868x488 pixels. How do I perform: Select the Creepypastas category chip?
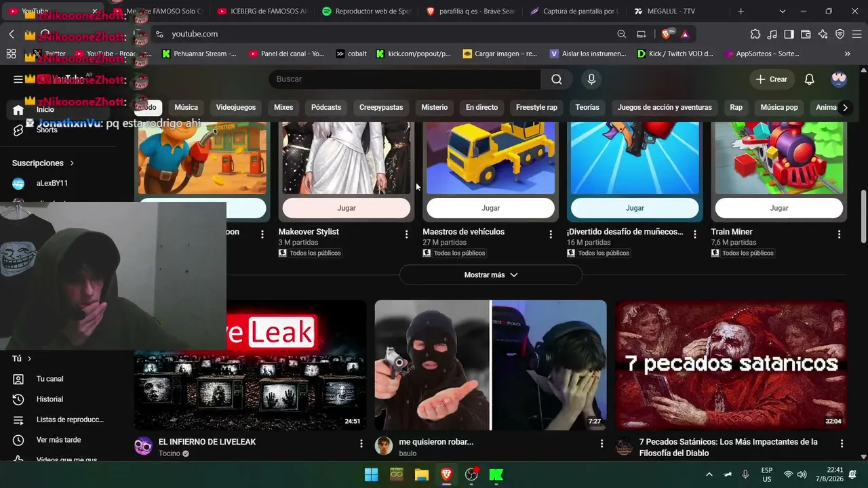pos(381,107)
